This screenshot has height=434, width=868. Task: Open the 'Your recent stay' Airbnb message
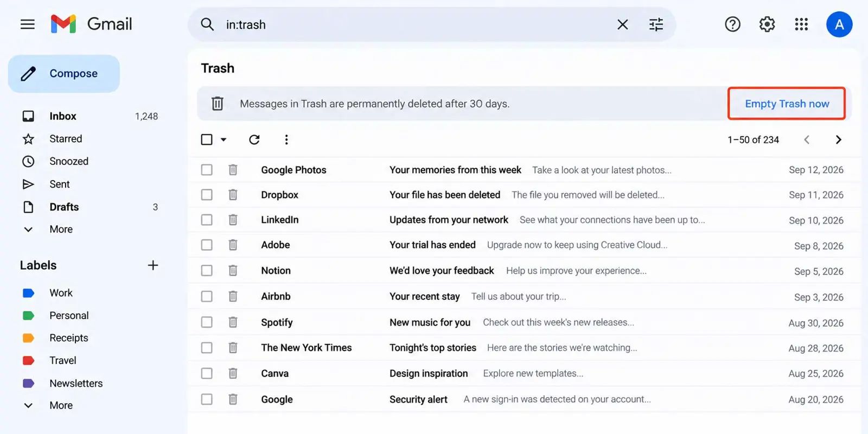pos(425,296)
